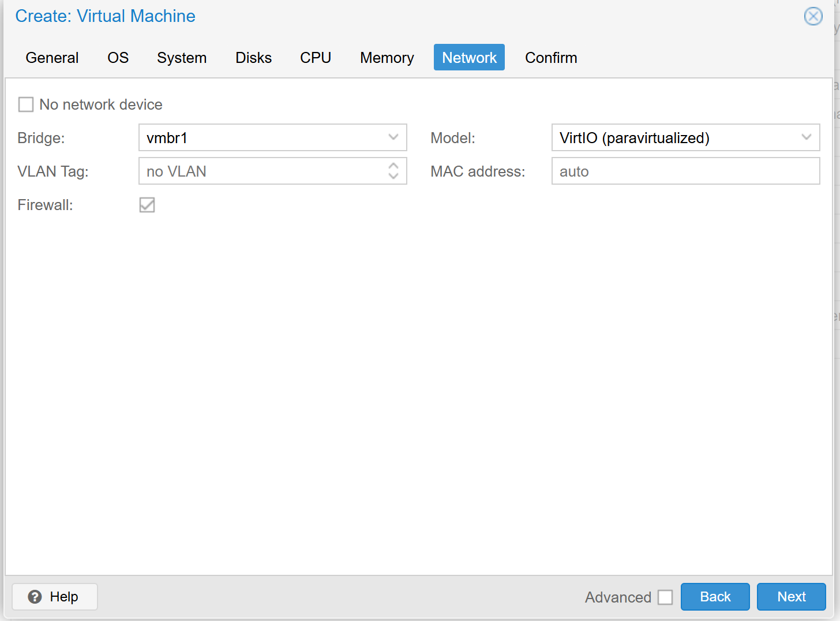Switch to the Memory tab
Image resolution: width=840 pixels, height=621 pixels.
click(387, 58)
